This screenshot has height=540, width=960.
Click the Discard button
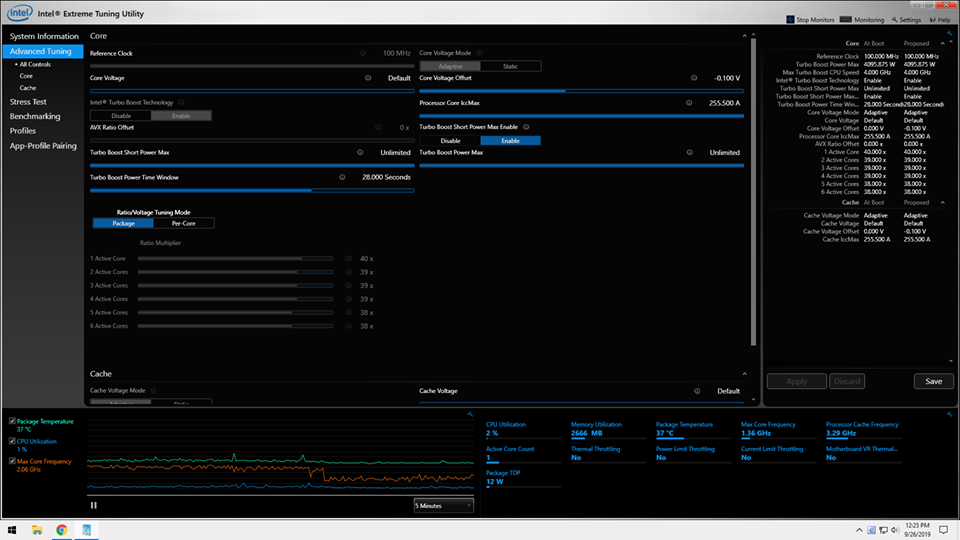[847, 381]
